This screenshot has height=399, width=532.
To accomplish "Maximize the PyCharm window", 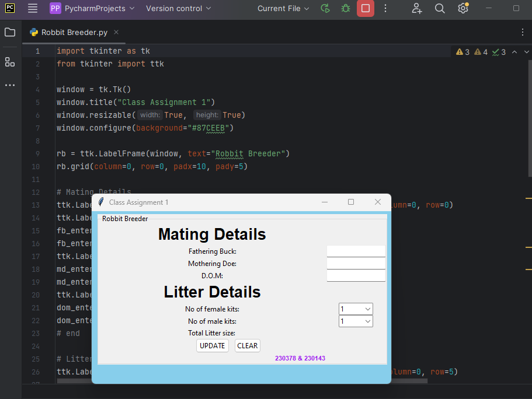I will pos(516,8).
